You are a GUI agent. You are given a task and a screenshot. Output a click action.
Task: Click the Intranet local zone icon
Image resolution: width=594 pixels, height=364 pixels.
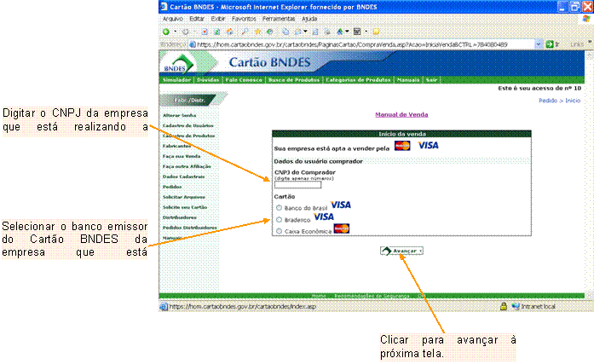516,306
